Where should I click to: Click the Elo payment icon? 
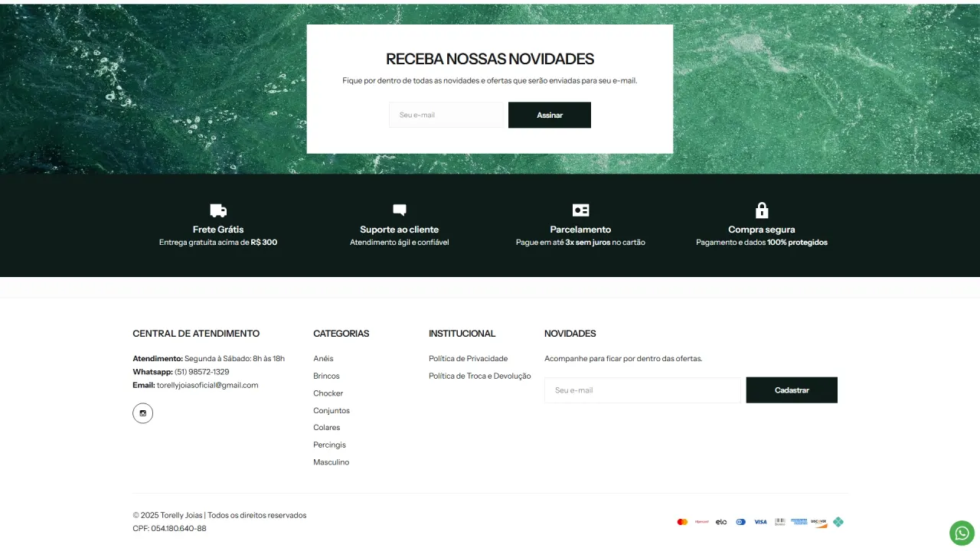tap(721, 522)
